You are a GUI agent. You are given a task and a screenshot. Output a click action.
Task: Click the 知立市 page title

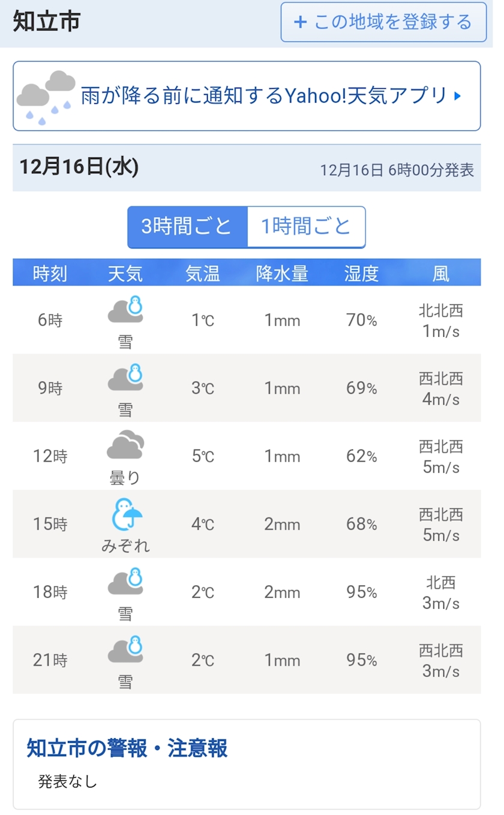(x=46, y=22)
